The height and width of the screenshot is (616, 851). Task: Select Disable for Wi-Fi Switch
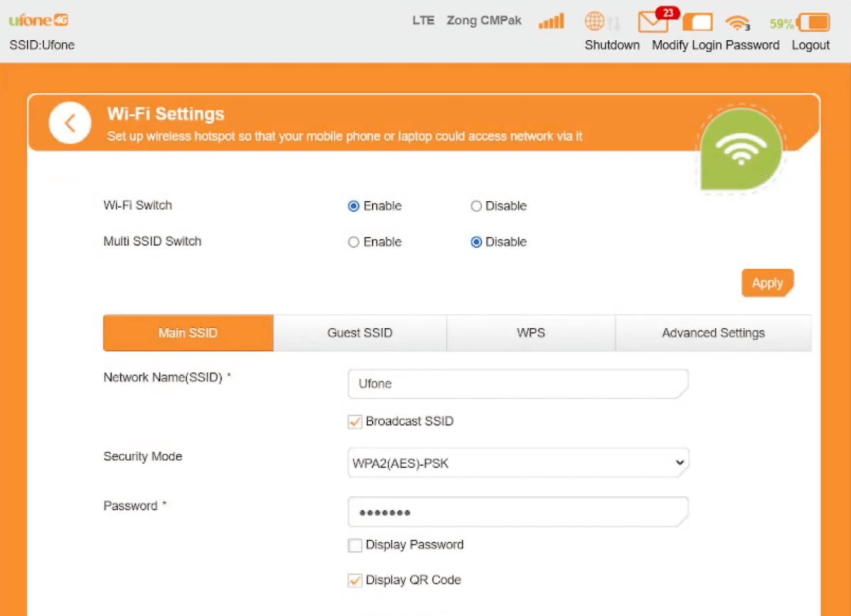pyautogui.click(x=476, y=206)
